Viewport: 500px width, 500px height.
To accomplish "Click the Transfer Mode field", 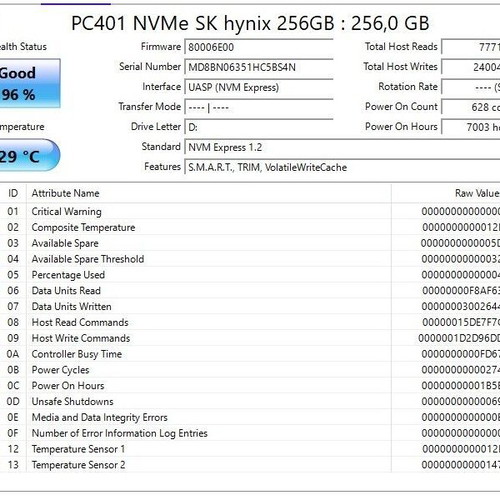I will [x=259, y=107].
